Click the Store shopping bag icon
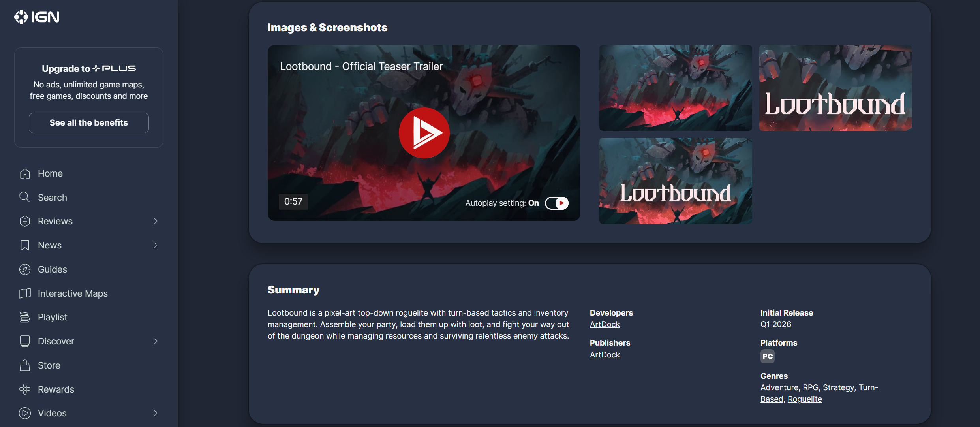The image size is (980, 427). 25,365
